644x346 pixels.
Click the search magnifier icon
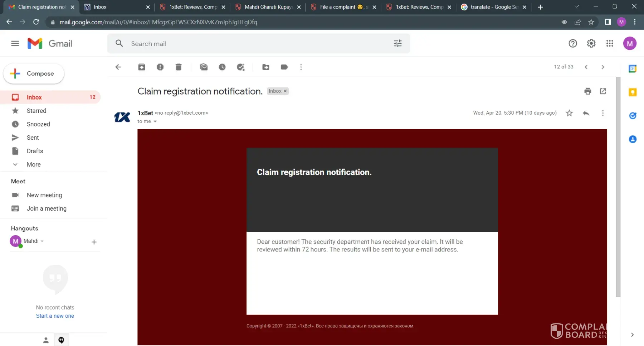[119, 43]
